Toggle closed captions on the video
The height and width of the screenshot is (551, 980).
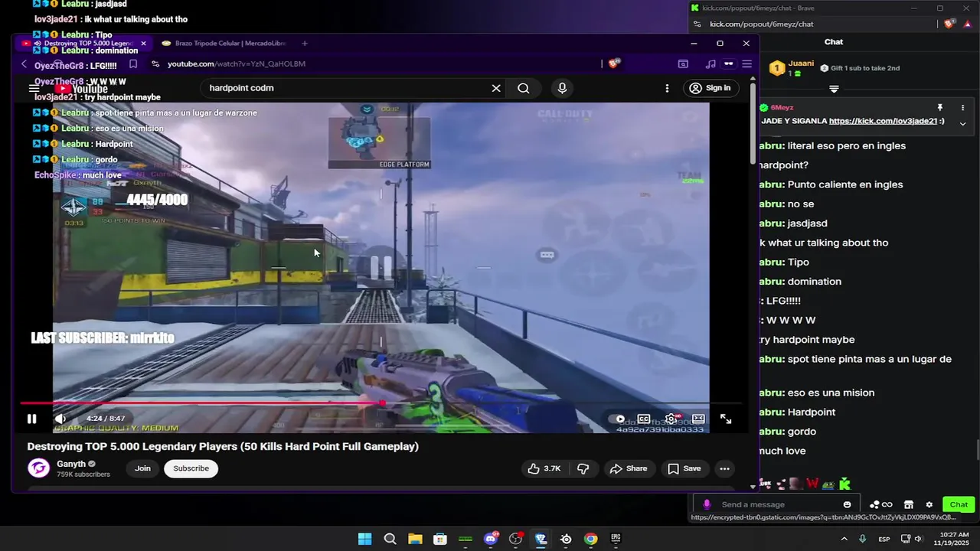[x=644, y=419]
